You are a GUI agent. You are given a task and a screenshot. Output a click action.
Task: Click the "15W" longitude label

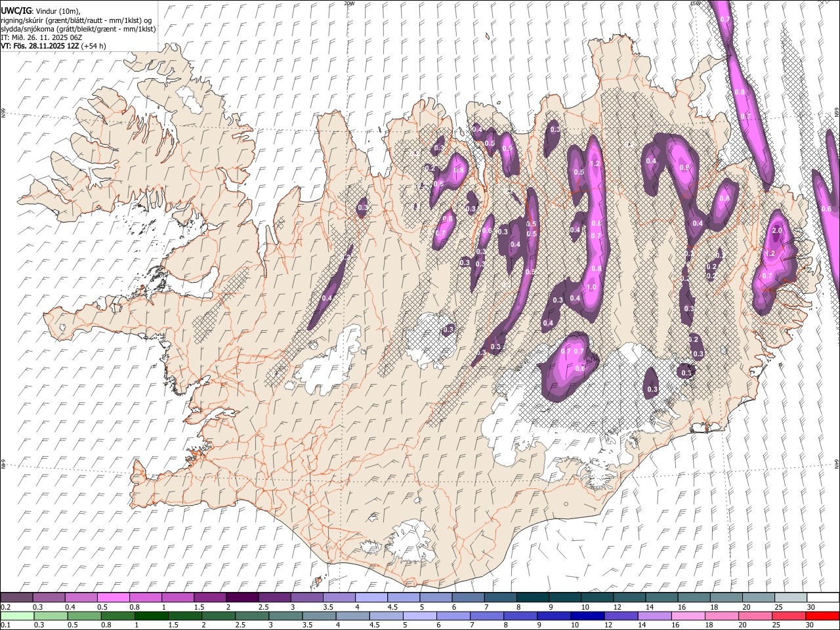pos(695,3)
